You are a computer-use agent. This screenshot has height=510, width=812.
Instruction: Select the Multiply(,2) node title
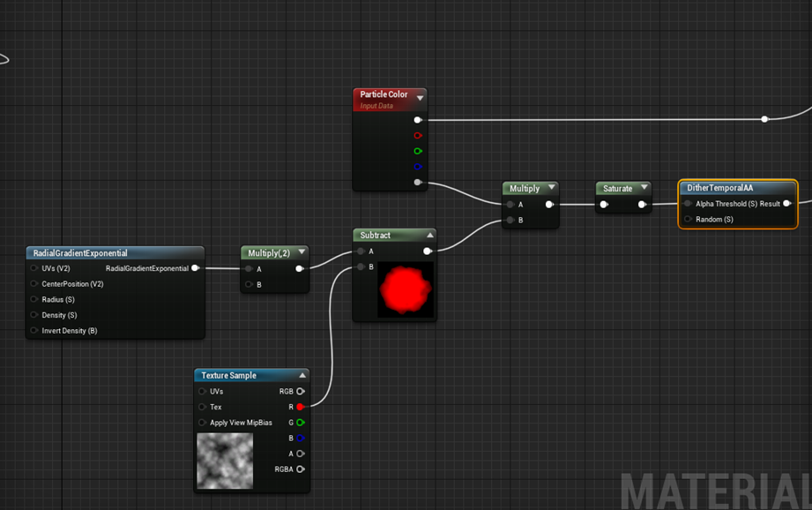pyautogui.click(x=269, y=253)
